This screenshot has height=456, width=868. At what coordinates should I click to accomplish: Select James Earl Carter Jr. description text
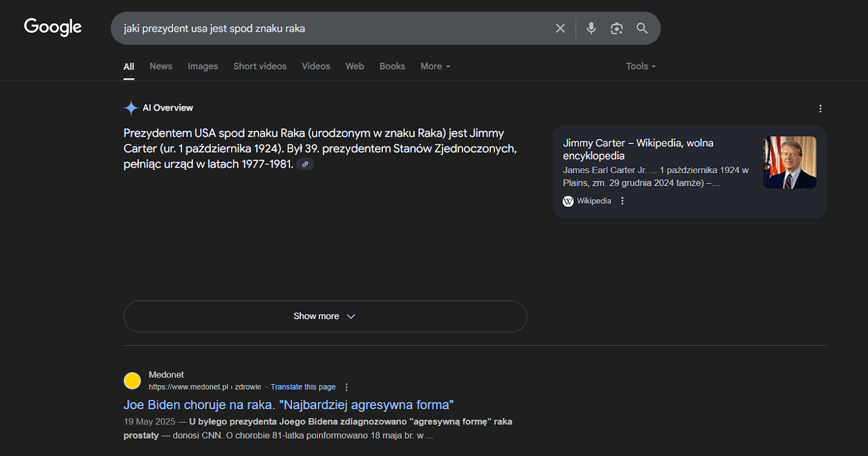[656, 176]
